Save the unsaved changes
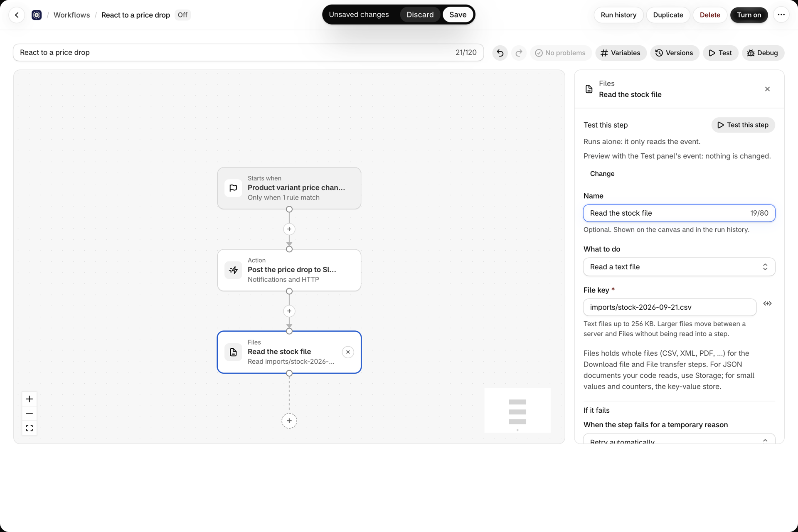The width and height of the screenshot is (798, 532). (458, 15)
